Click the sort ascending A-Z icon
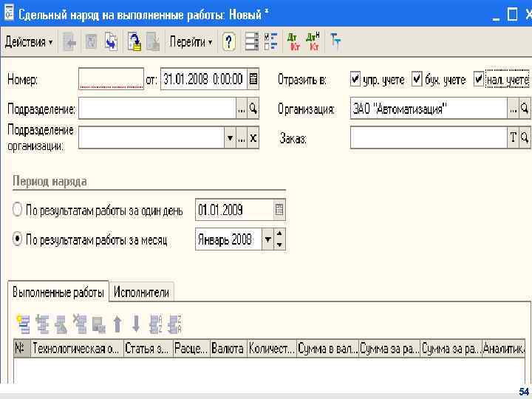Image resolution: width=532 pixels, height=399 pixels. 156,324
